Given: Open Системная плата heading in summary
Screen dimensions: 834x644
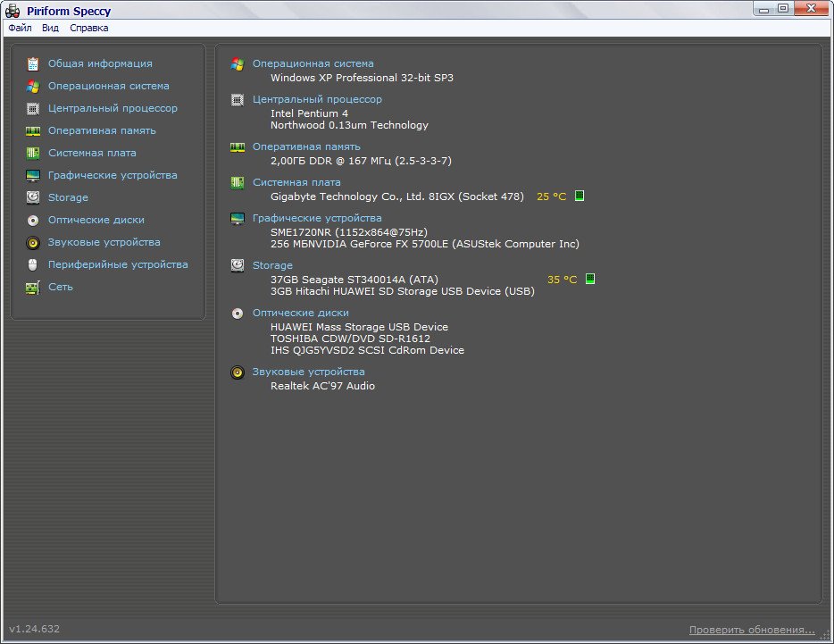Looking at the screenshot, I should click(x=296, y=182).
